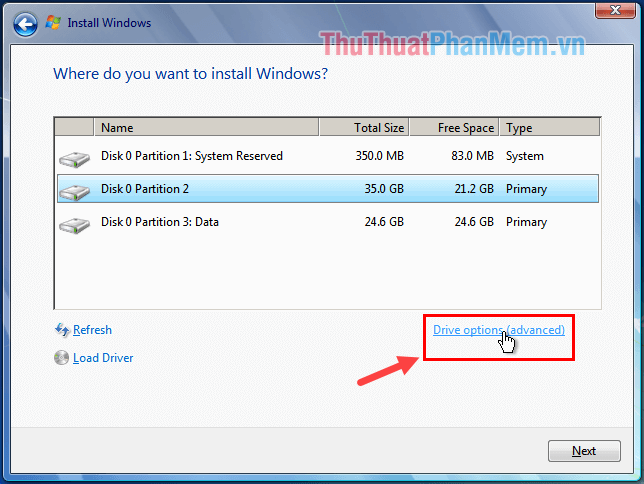Click the Refresh arrows icon
This screenshot has width=644, height=484.
click(x=62, y=330)
